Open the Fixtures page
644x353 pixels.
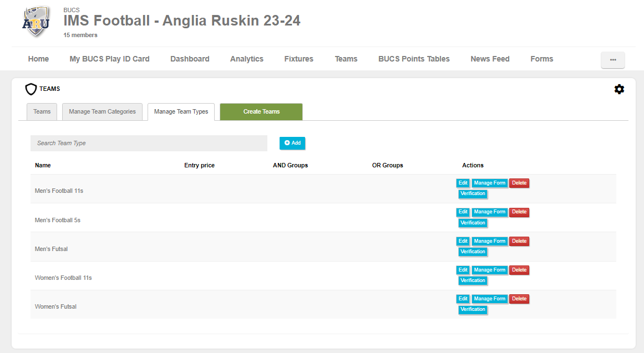pyautogui.click(x=298, y=59)
